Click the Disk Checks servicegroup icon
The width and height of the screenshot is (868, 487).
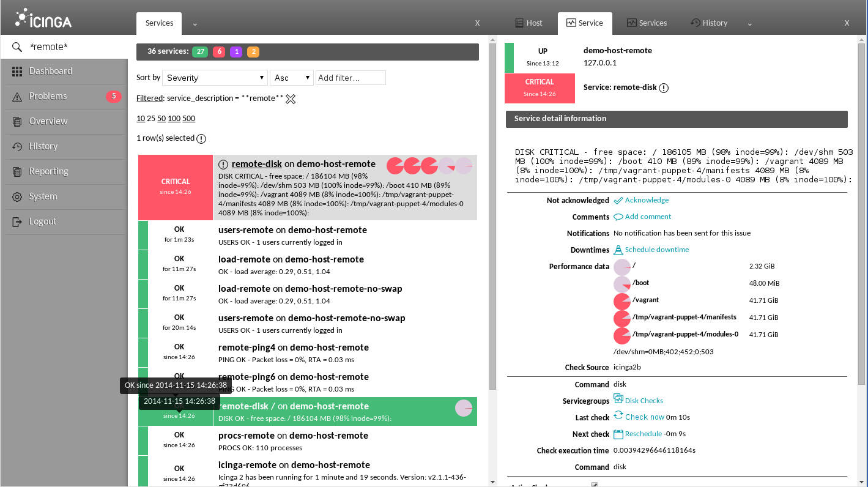click(x=618, y=400)
